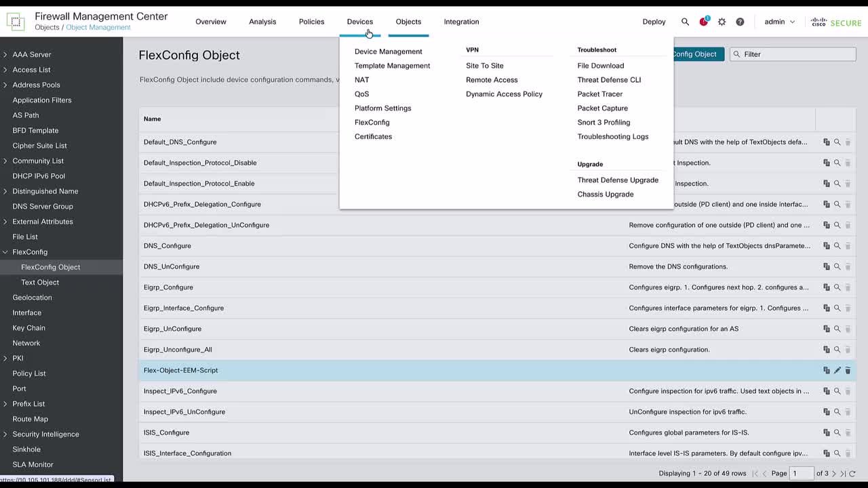Expand the Distinguished Name tree node

5,191
